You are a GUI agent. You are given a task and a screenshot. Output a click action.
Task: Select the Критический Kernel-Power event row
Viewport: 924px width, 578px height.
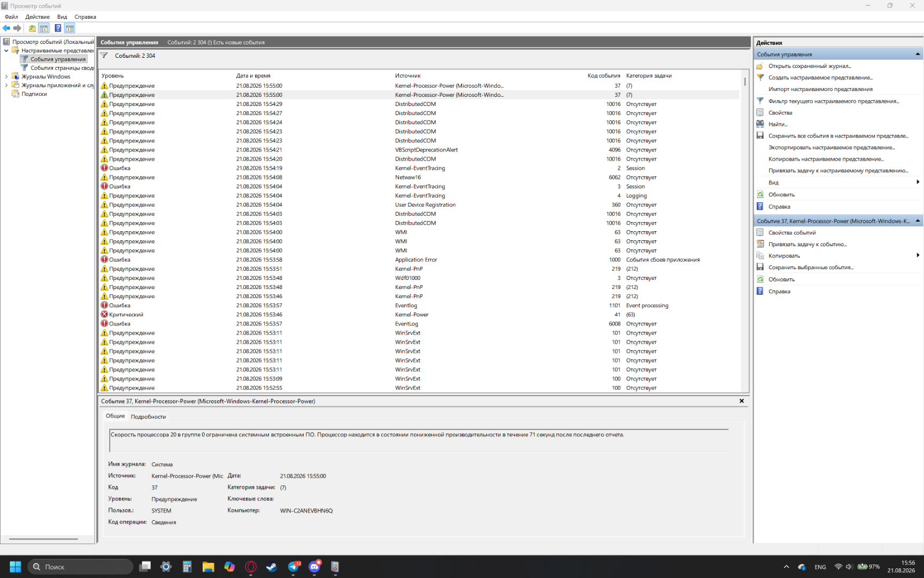click(420, 315)
